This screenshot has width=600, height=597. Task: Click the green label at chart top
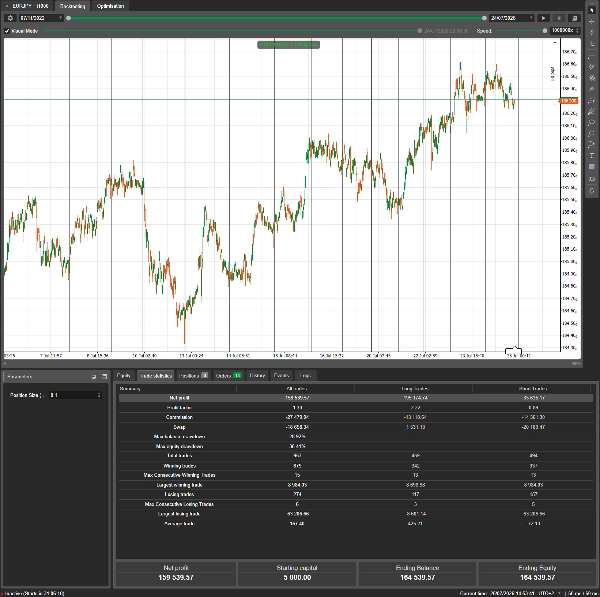[289, 45]
